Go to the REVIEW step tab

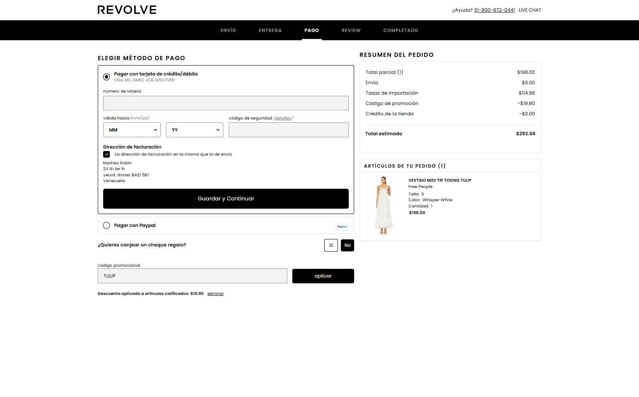tap(351, 30)
